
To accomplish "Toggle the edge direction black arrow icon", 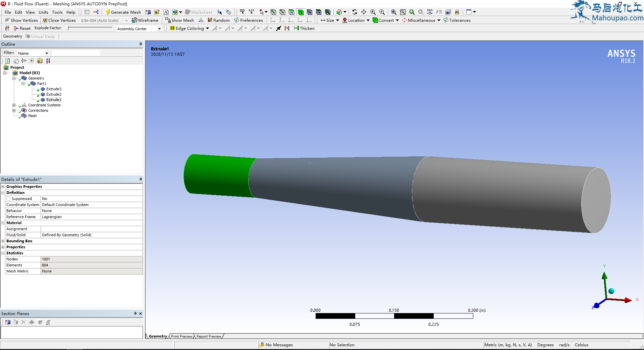I will click(278, 28).
